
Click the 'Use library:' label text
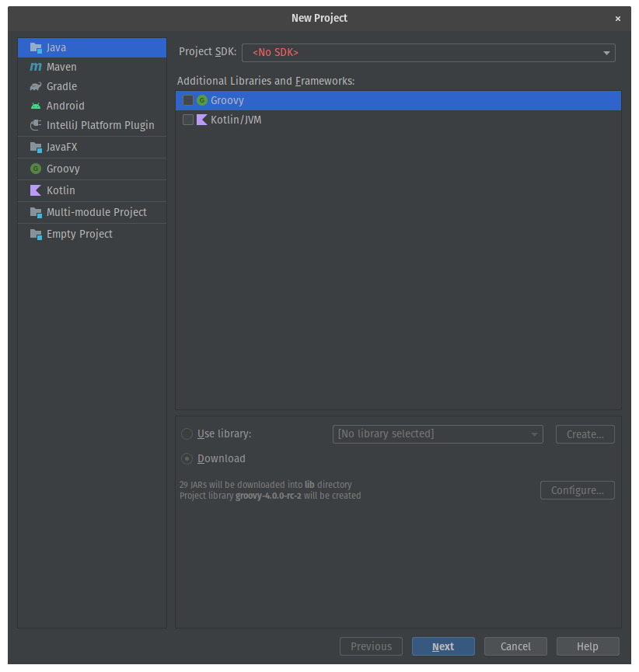(x=225, y=433)
